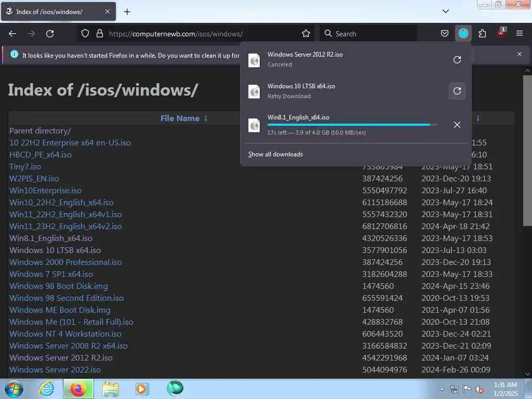532x399 pixels.
Task: Click the Windows Server 2012 R2 download file icon
Action: 254,60
